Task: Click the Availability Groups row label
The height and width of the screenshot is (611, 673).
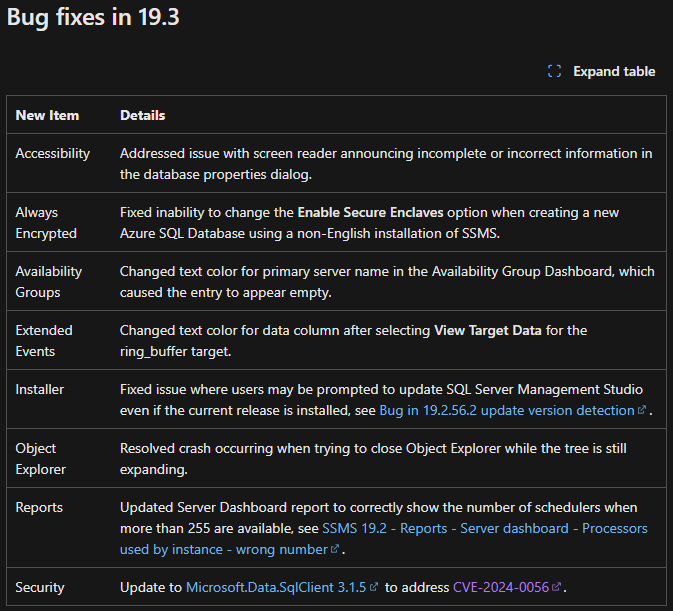Action: coord(49,281)
